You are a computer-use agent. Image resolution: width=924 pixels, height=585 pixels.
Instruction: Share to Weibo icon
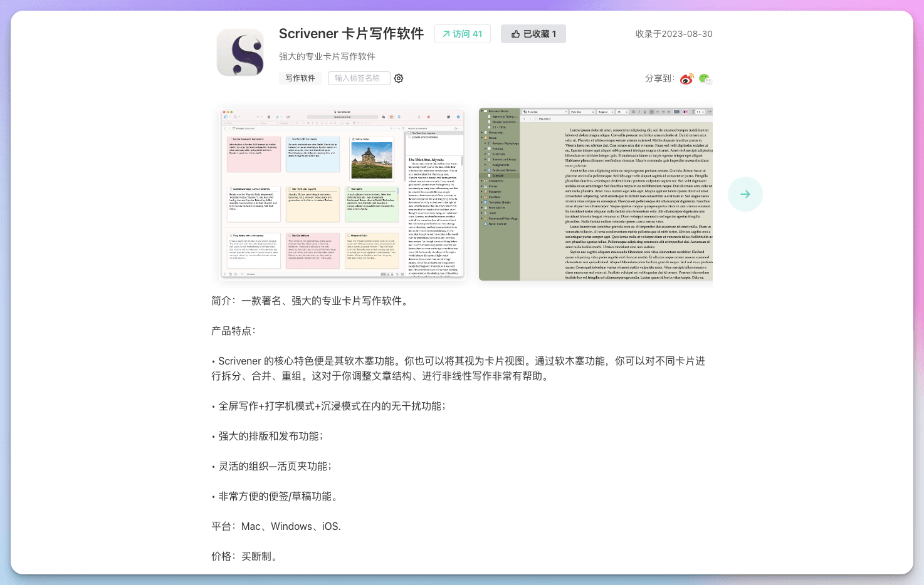point(687,79)
